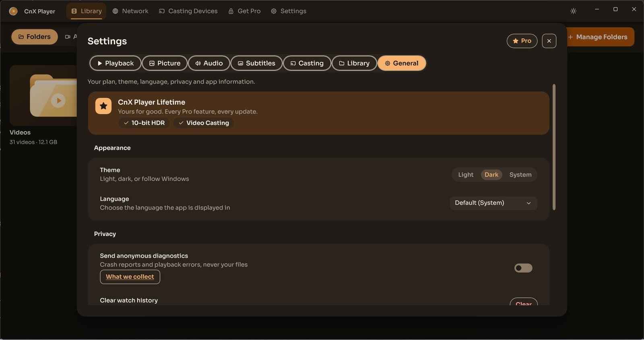Go to the Audio settings tab
The width and height of the screenshot is (644, 340).
(208, 63)
